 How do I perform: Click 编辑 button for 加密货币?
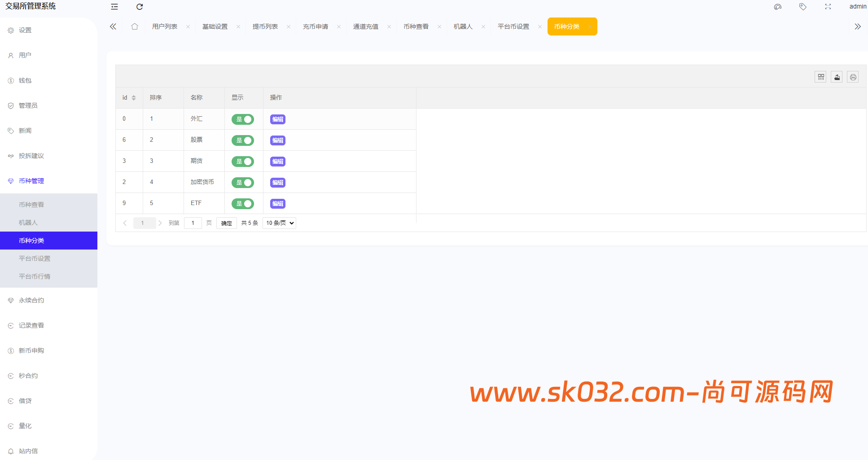[277, 182]
